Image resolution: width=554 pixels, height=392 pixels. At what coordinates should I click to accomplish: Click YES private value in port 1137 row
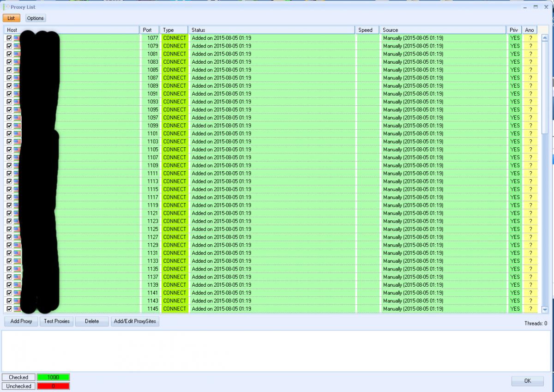[515, 277]
